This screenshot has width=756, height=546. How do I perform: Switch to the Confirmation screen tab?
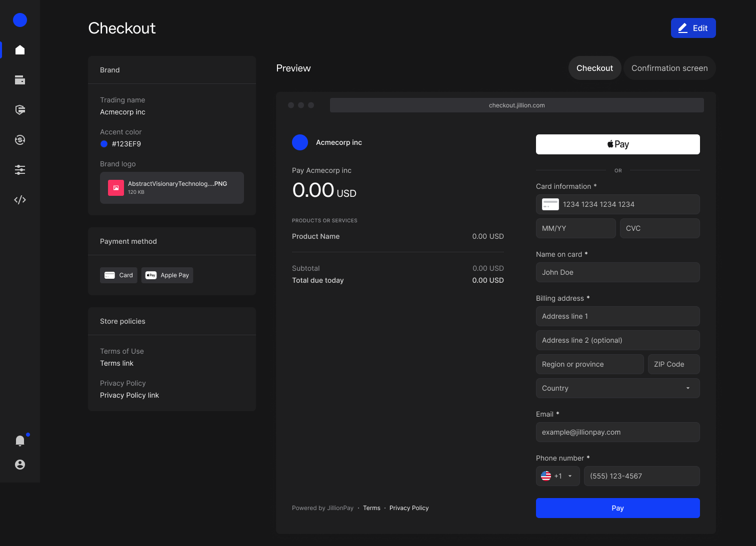(669, 68)
